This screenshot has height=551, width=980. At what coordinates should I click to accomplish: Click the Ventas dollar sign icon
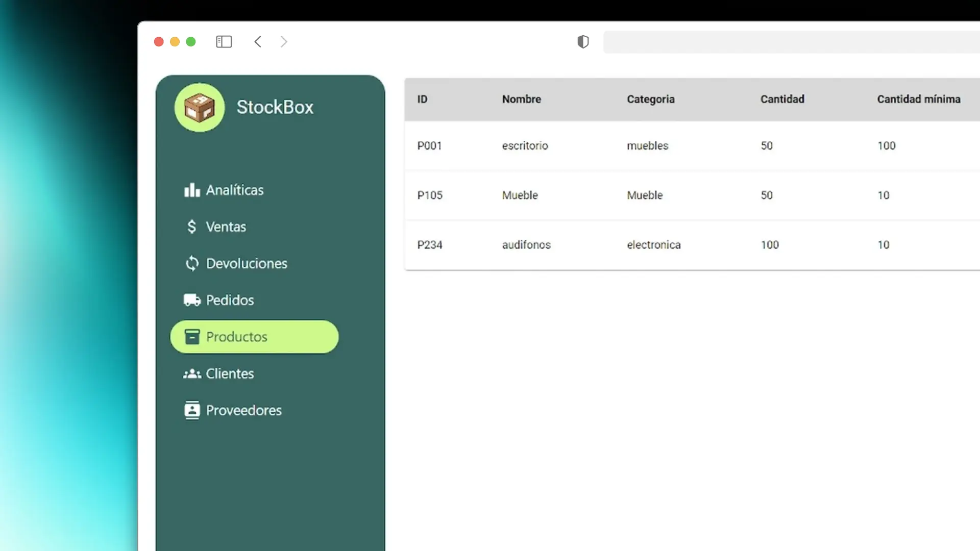191,227
